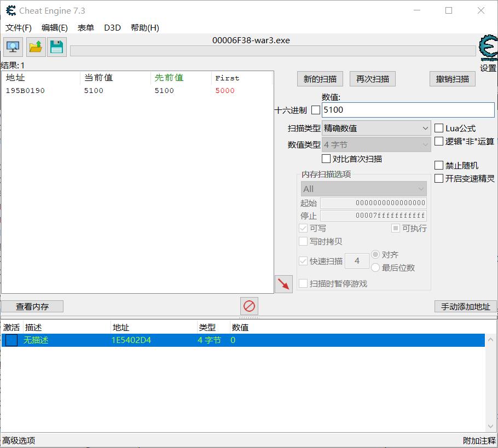This screenshot has height=448, width=498.
Task: Enable the 十六进制 hex checkbox
Action: [315, 110]
